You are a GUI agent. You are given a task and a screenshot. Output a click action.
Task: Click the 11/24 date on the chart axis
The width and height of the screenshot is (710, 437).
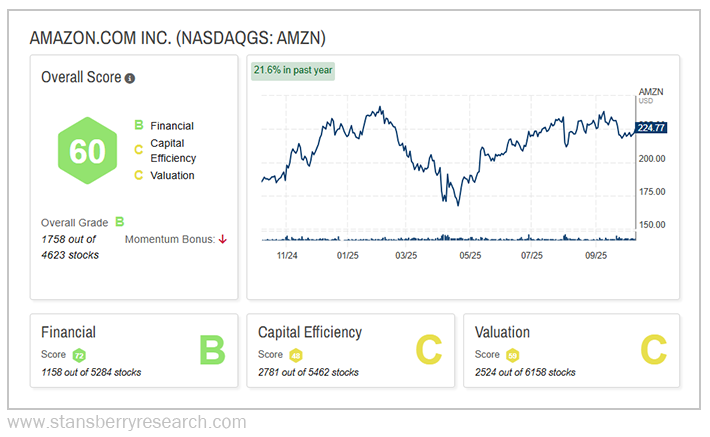[x=287, y=255]
